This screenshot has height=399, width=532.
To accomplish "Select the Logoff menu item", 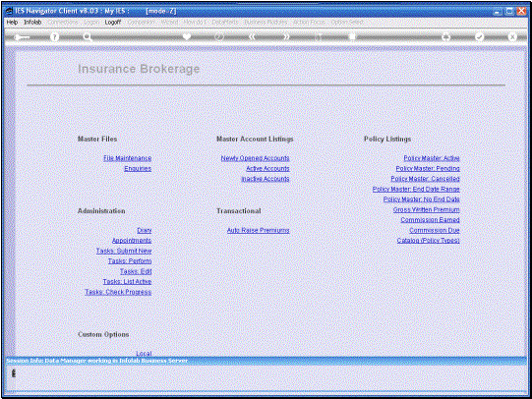I will click(x=113, y=22).
